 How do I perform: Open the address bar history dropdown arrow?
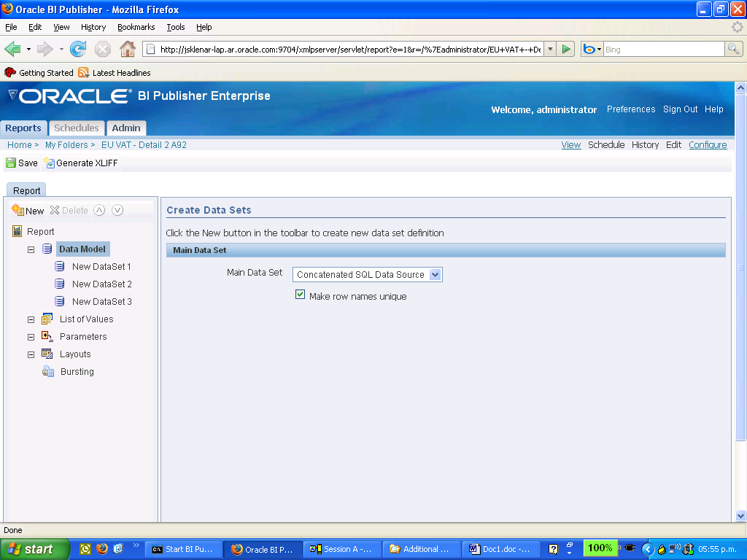(550, 49)
